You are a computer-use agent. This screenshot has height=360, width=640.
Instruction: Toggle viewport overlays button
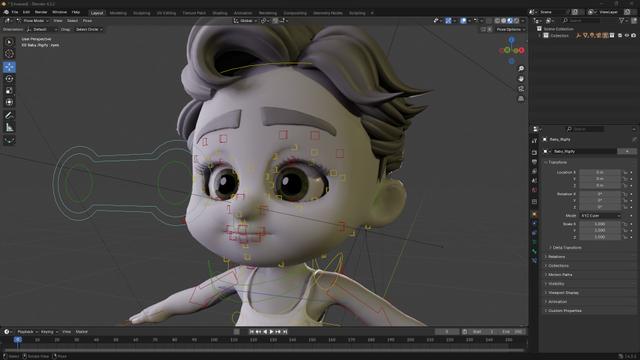pos(463,20)
